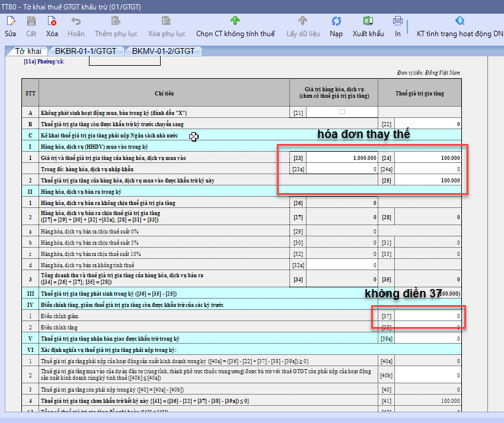The image size is (504, 423).
Task: Click row 'Kê khai thuế giá trị gia tăng phải nộp'
Action: click(x=241, y=136)
